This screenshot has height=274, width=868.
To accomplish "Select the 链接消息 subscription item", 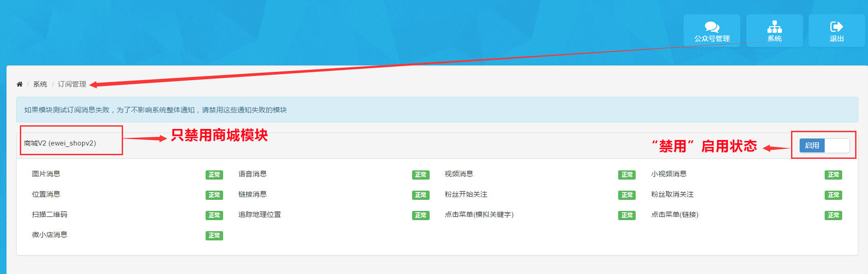I will click(x=252, y=194).
